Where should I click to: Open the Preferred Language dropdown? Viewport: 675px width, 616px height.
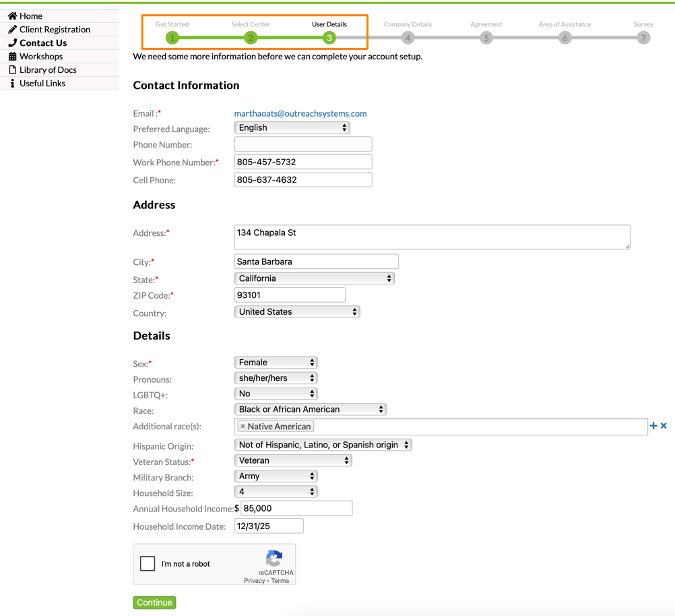(292, 127)
